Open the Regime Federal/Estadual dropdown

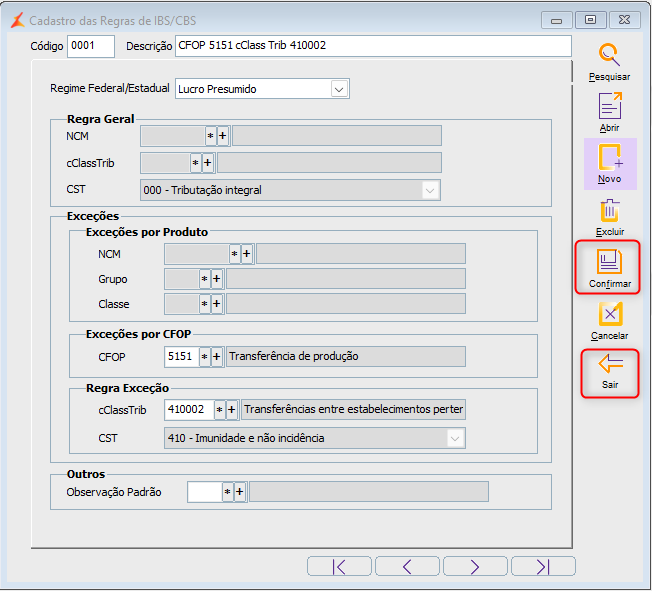click(x=339, y=89)
